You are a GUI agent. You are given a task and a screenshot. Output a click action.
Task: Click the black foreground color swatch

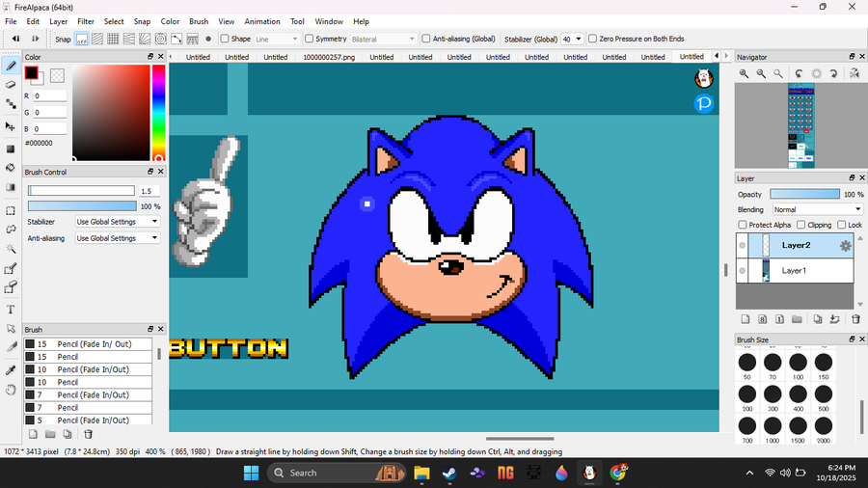[31, 72]
